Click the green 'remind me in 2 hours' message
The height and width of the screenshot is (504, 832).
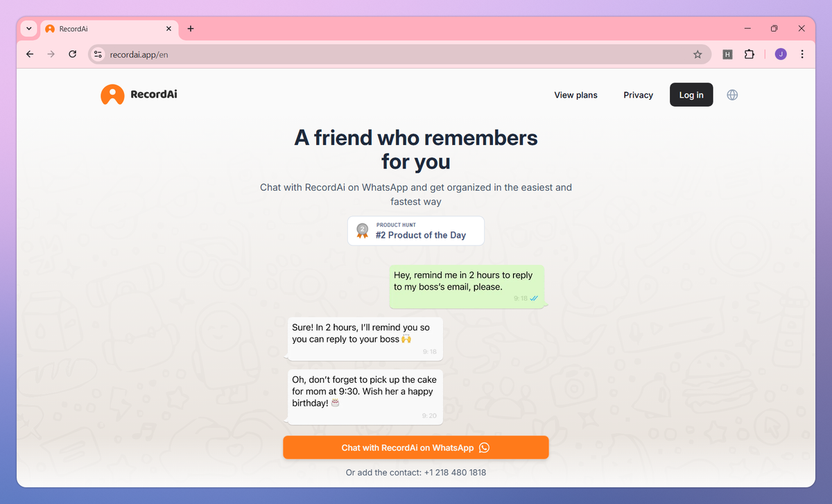point(467,286)
